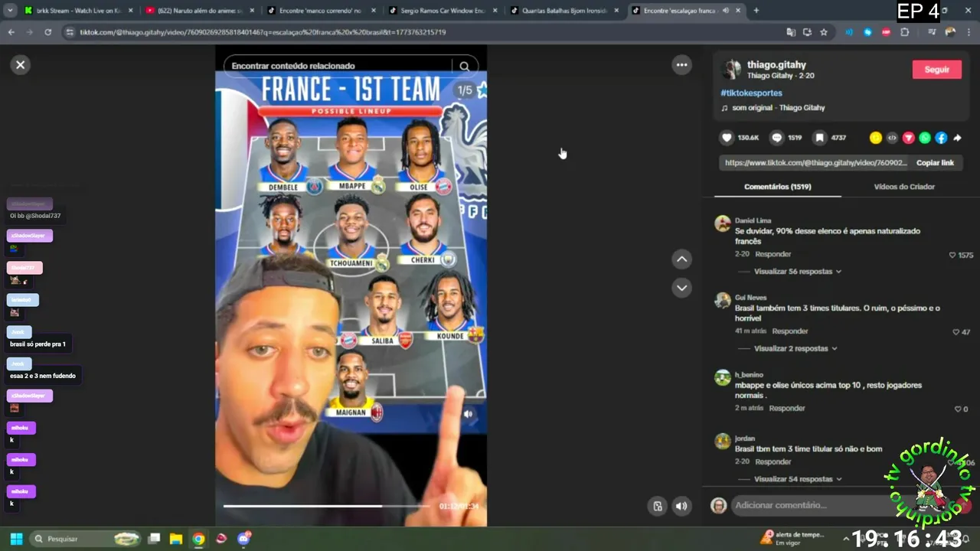Click floating player icon beside volume
The width and height of the screenshot is (980, 551).
tap(656, 506)
